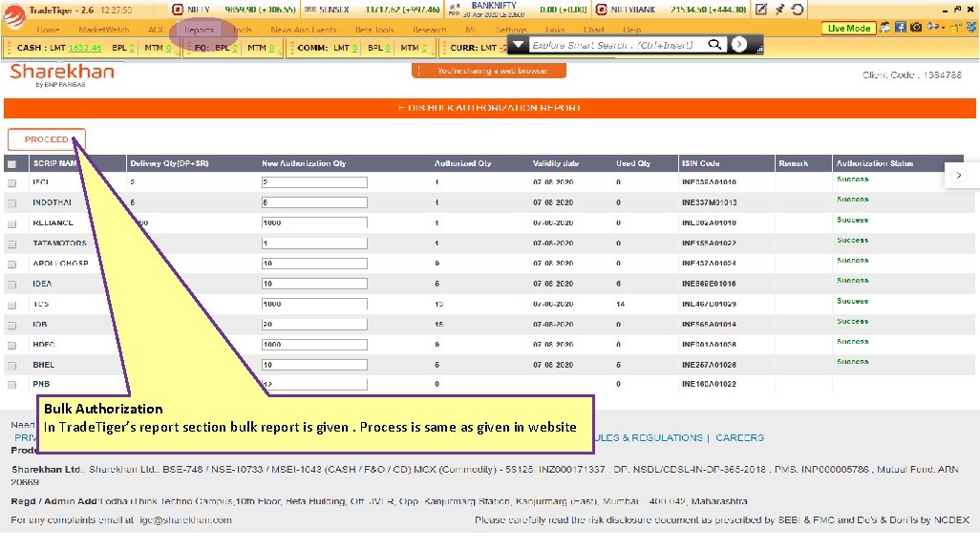Screen dimensions: 980x550
Task: Edit New Authorization Qty for RELIANCE
Action: [314, 222]
